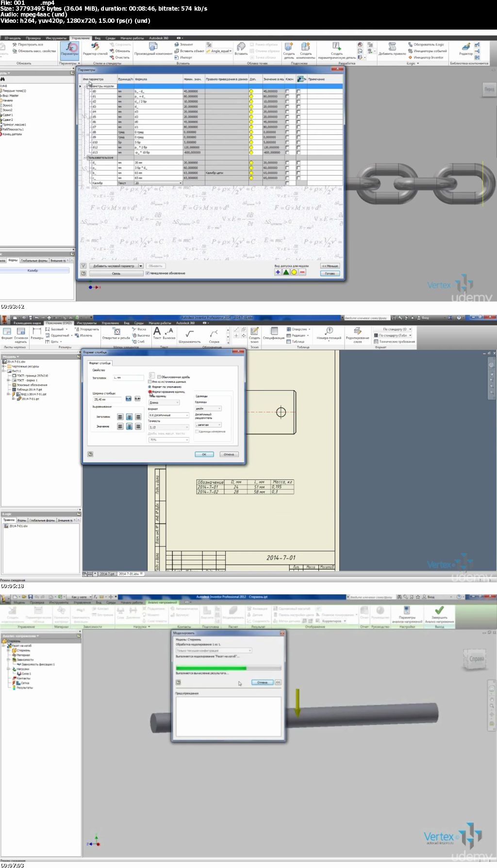Viewport: 497px width, 868px height.
Task: Click Создать деталь icon in top ribbon
Action: click(289, 50)
